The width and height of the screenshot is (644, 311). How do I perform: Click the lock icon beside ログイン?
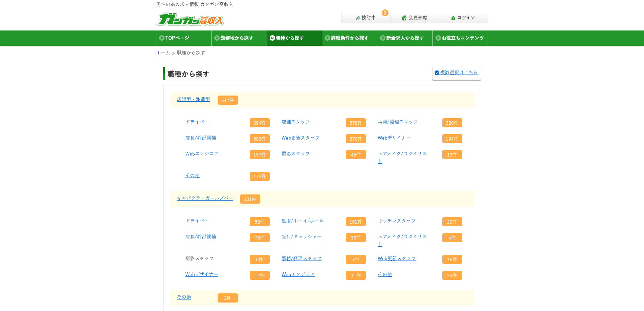click(453, 18)
